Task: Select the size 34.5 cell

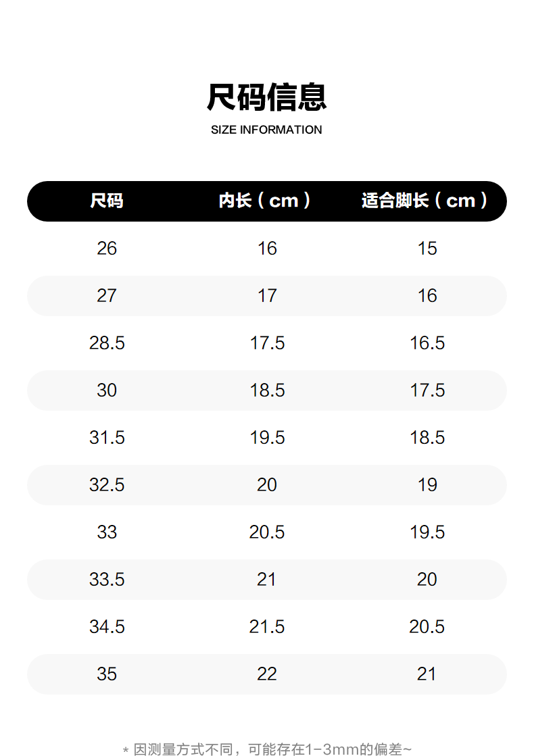Action: [107, 627]
